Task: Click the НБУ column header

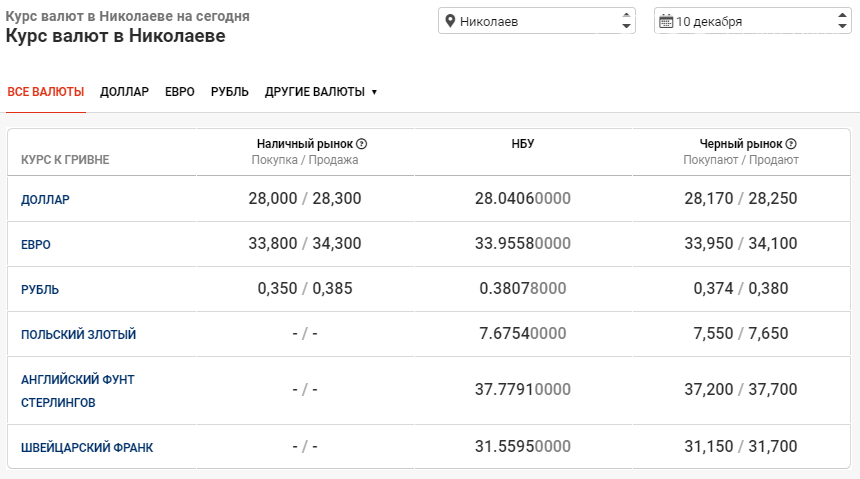Action: [x=522, y=144]
